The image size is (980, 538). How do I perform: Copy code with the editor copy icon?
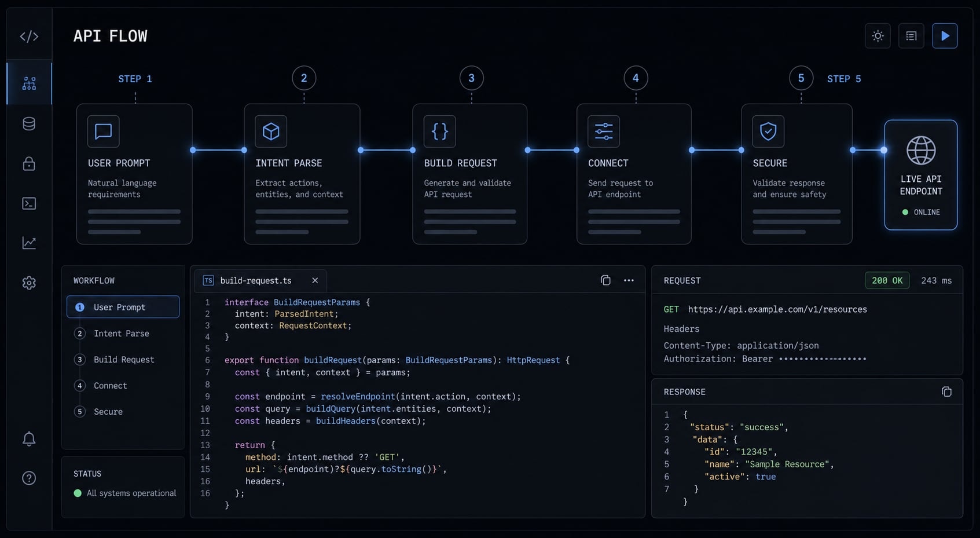605,280
